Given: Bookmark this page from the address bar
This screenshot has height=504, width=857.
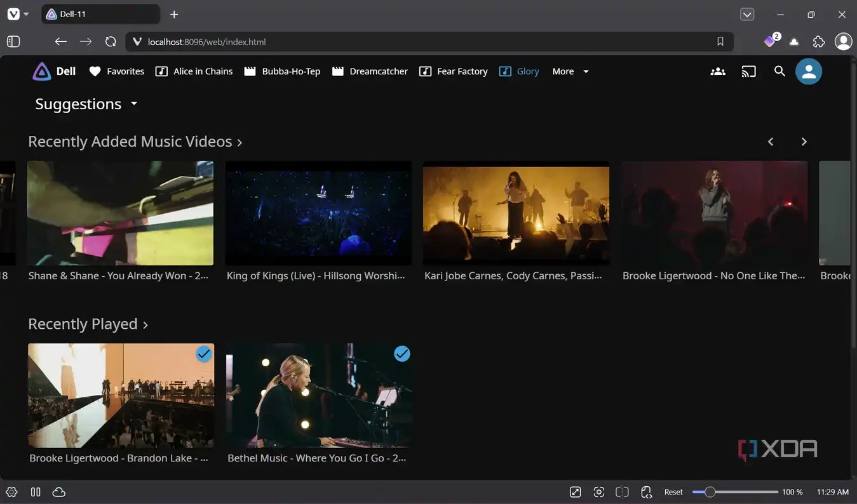Looking at the screenshot, I should (720, 42).
